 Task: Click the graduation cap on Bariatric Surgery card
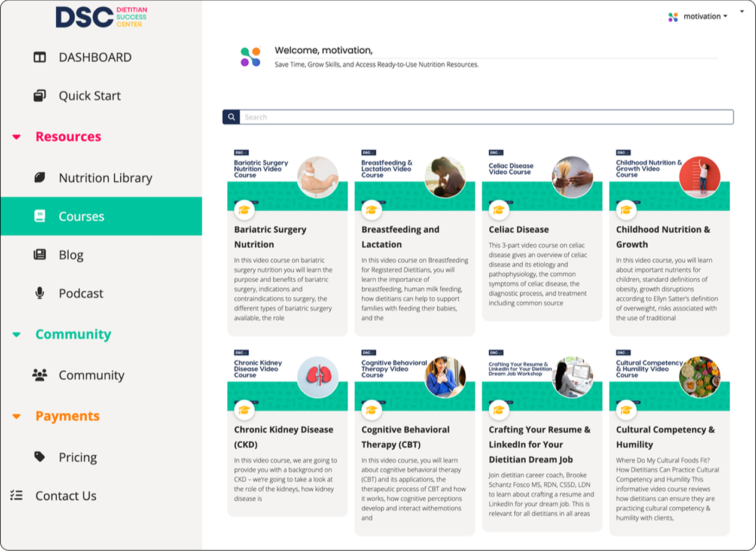click(245, 210)
